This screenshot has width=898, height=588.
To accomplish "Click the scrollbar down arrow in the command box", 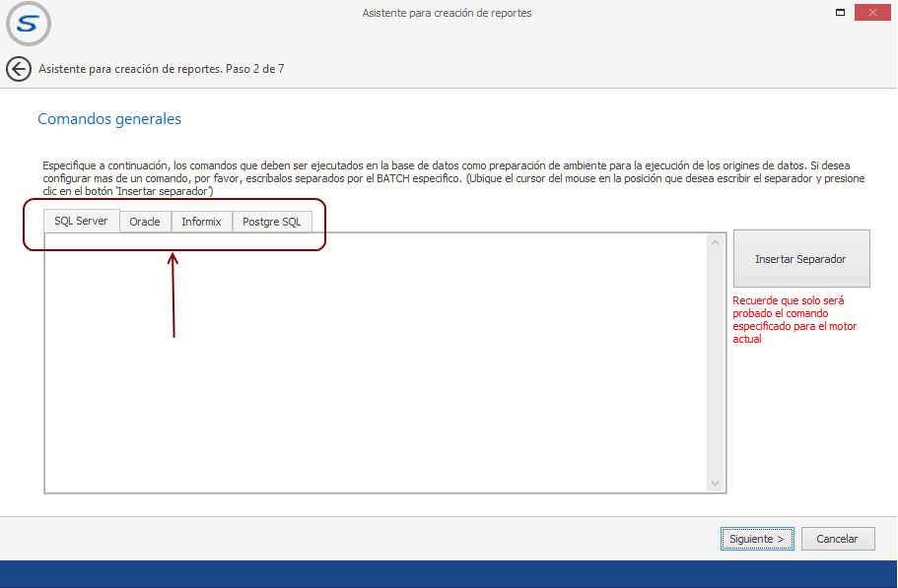I will 716,483.
